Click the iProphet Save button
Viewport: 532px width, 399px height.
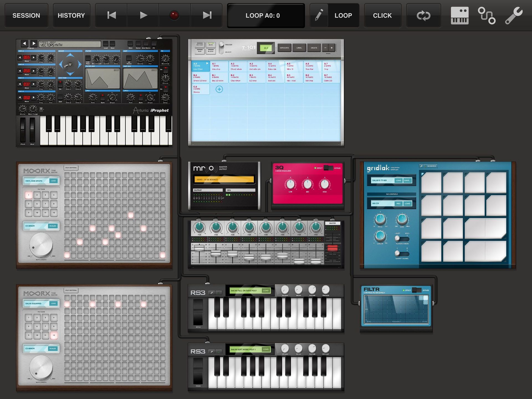[x=112, y=44]
